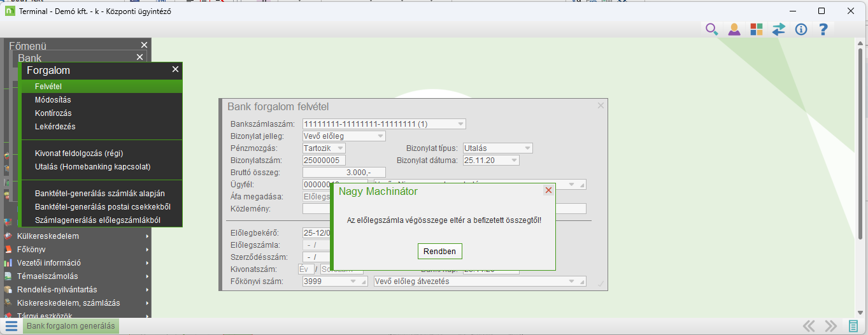Expand the Vezetői információ submenu
This screenshot has height=335, width=868.
tap(147, 263)
